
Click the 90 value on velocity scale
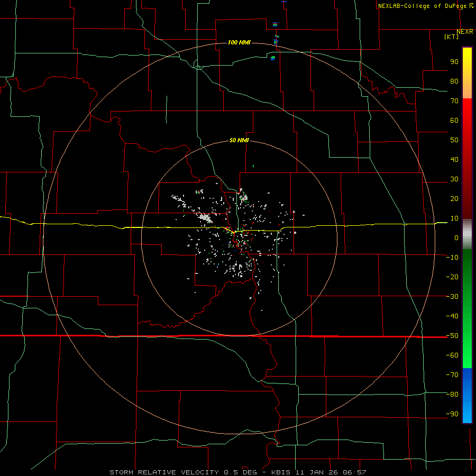tap(454, 62)
